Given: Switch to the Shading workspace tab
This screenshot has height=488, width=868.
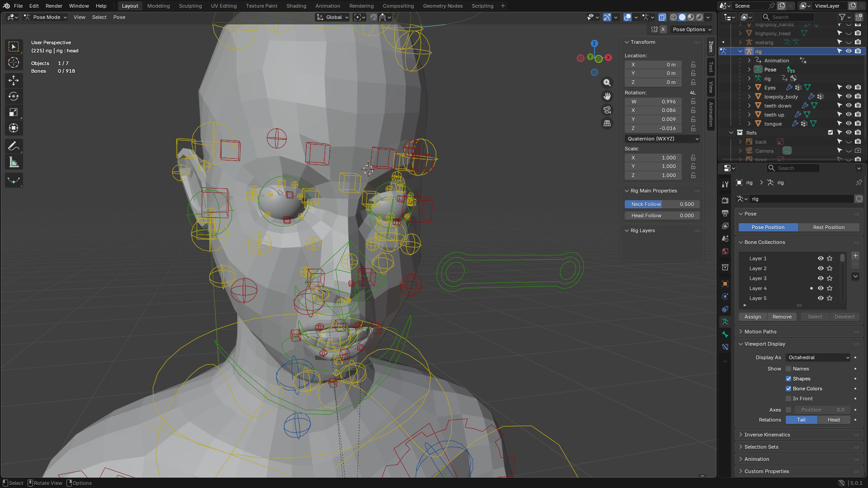Looking at the screenshot, I should [296, 6].
